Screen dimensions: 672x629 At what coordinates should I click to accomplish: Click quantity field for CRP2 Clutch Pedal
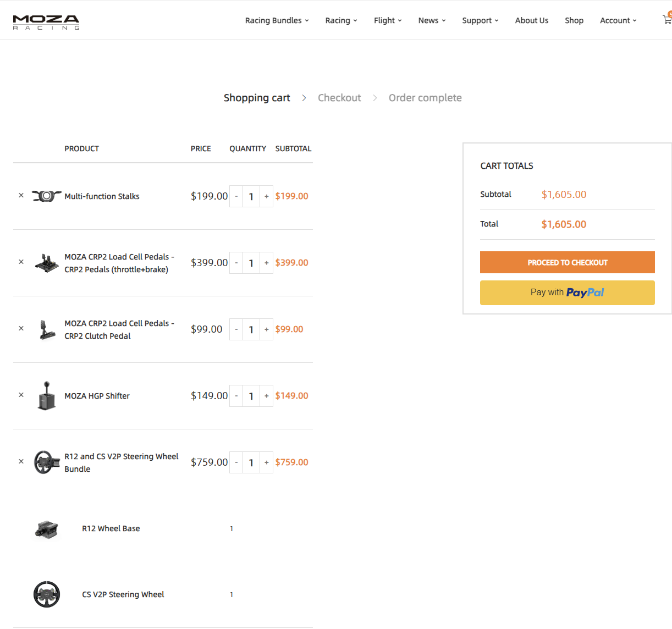coord(251,329)
